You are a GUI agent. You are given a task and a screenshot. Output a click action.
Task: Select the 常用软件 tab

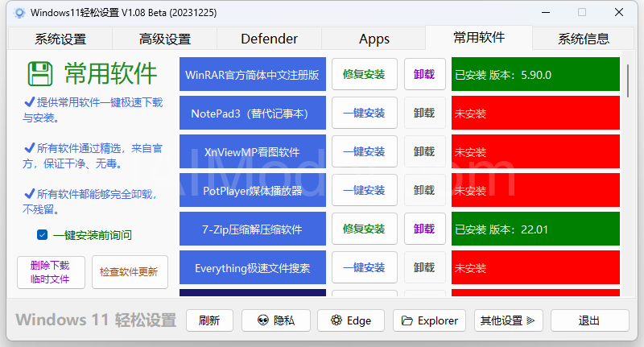tap(479, 38)
